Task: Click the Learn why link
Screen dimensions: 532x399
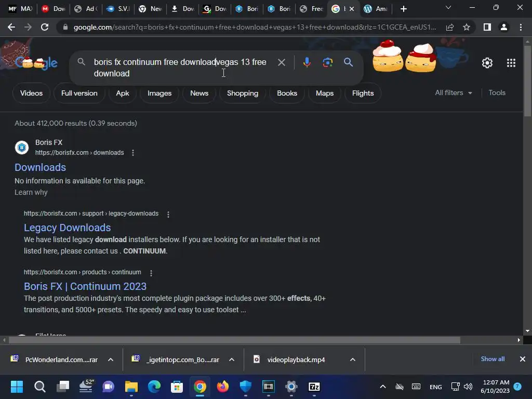Action: 31,192
